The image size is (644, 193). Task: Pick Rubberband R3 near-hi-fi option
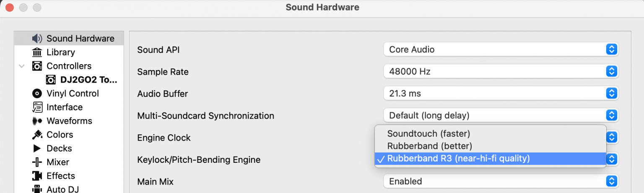[x=458, y=159]
